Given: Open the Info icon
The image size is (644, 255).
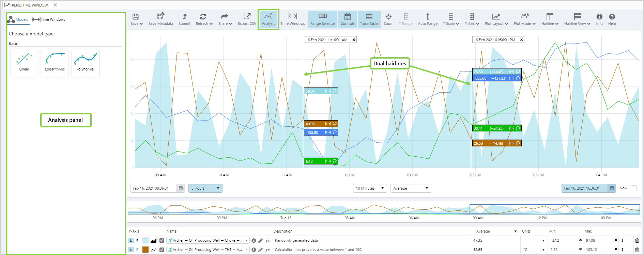Looking at the screenshot, I should (x=599, y=19).
